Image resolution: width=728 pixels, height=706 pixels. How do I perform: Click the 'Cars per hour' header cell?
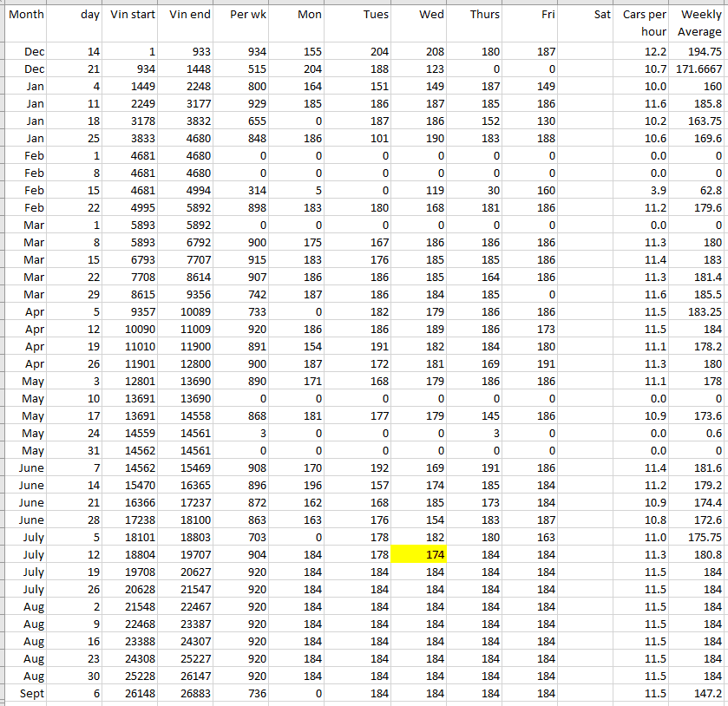click(x=645, y=23)
